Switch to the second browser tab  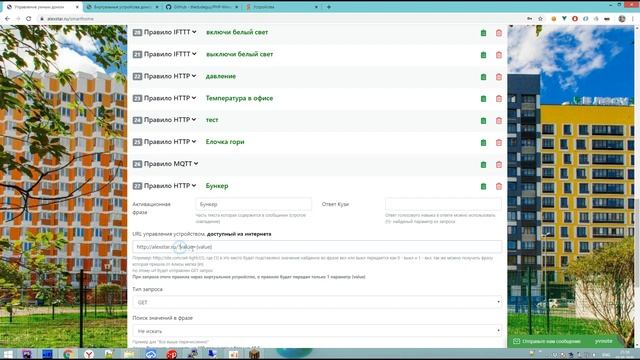pos(122,7)
